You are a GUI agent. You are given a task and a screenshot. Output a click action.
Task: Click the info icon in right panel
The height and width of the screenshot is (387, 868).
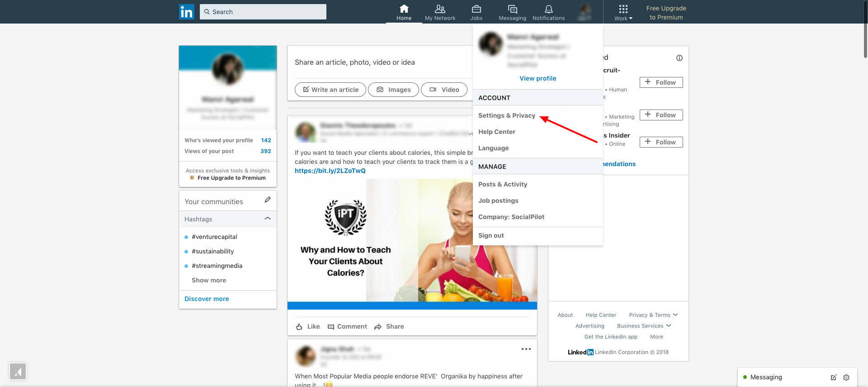coord(679,58)
